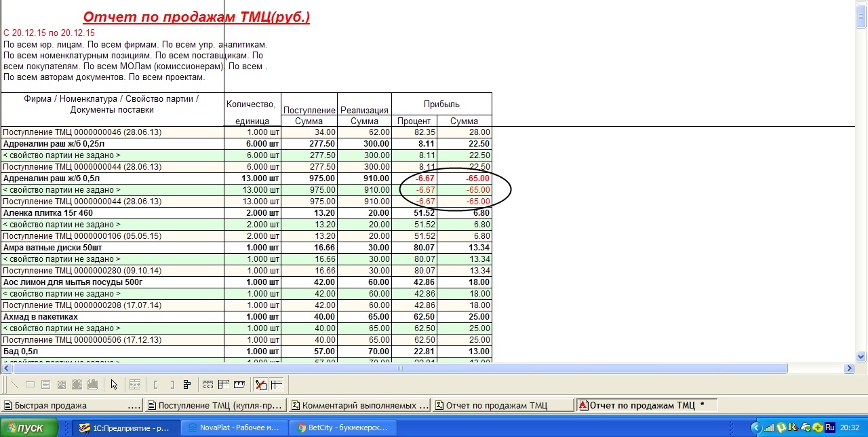Click the horizontal scrollbar thumb
Viewport: 868px width, 437px height.
pyautogui.click(x=400, y=368)
